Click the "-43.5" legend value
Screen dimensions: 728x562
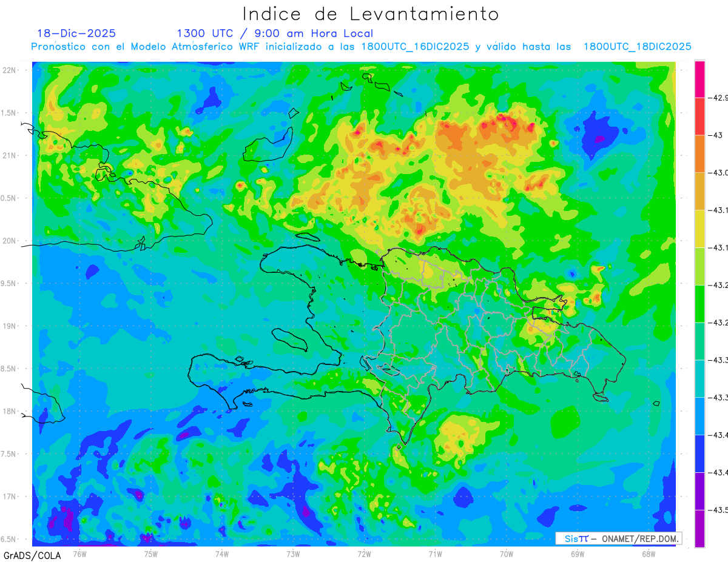[x=720, y=510]
